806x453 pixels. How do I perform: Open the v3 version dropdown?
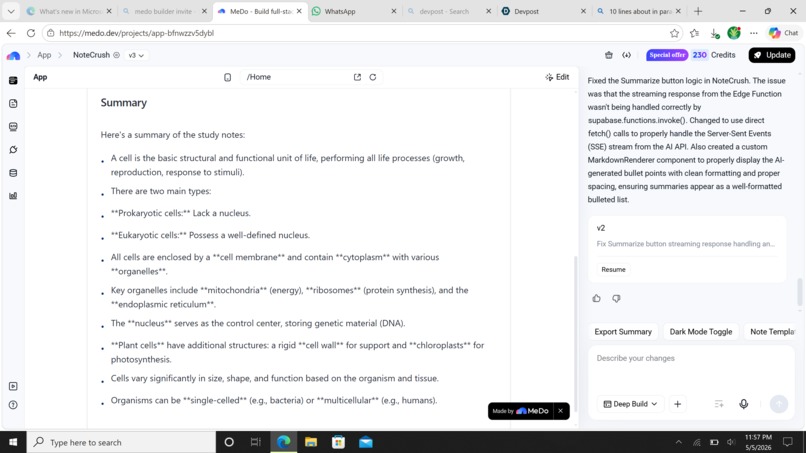coord(136,55)
